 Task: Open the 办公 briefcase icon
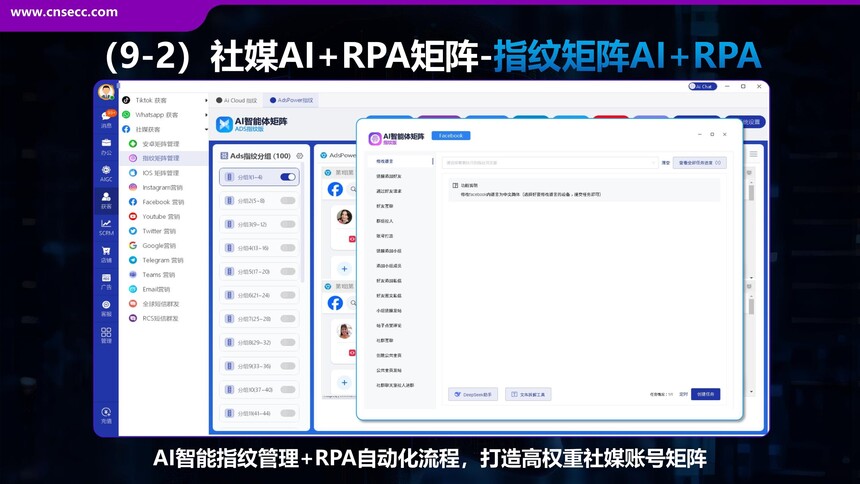[x=106, y=146]
